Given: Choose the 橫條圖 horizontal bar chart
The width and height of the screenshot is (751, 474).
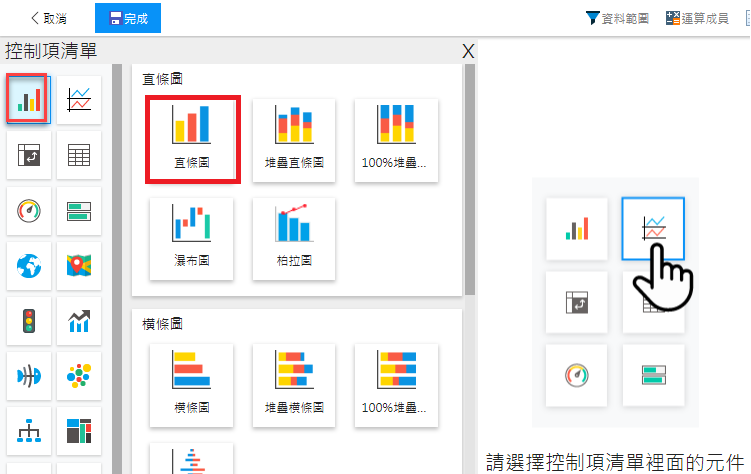Looking at the screenshot, I should coord(192,384).
